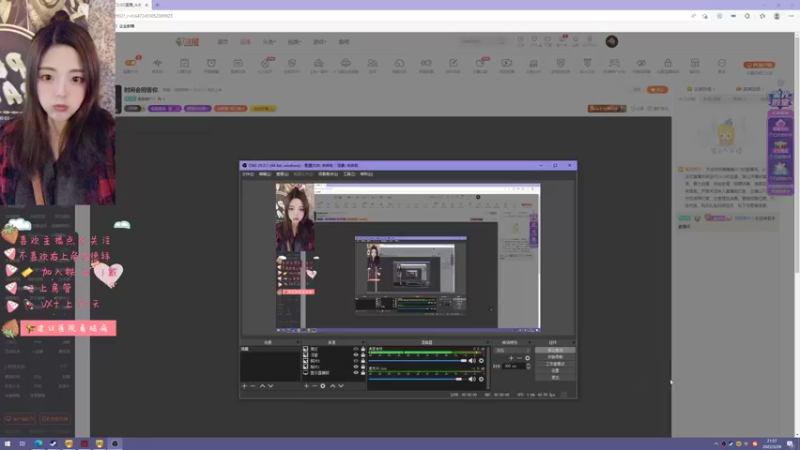This screenshot has height=450, width=800.
Task: Move source up with up arrow in OBS Sources panel
Action: (x=333, y=386)
